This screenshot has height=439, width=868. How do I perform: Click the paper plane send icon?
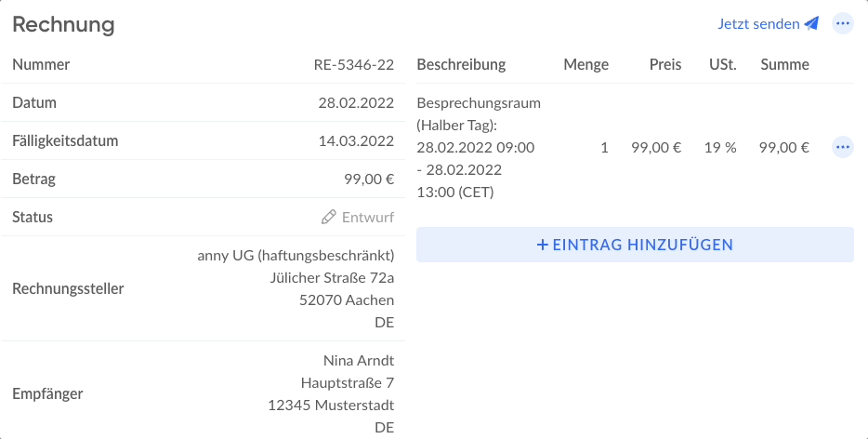point(811,24)
